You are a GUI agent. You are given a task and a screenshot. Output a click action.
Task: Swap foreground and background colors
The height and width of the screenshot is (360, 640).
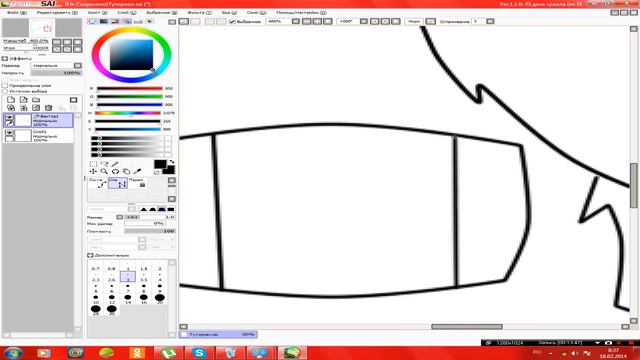pos(171,162)
